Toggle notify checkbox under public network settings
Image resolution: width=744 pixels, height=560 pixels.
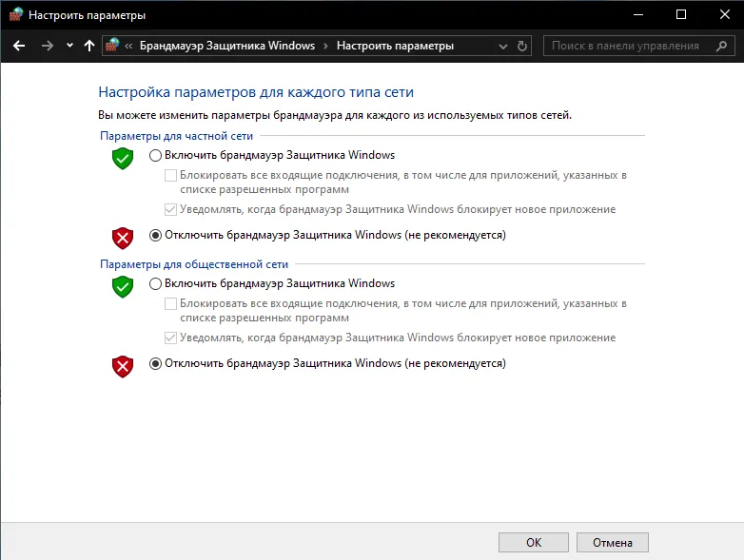[x=171, y=338]
